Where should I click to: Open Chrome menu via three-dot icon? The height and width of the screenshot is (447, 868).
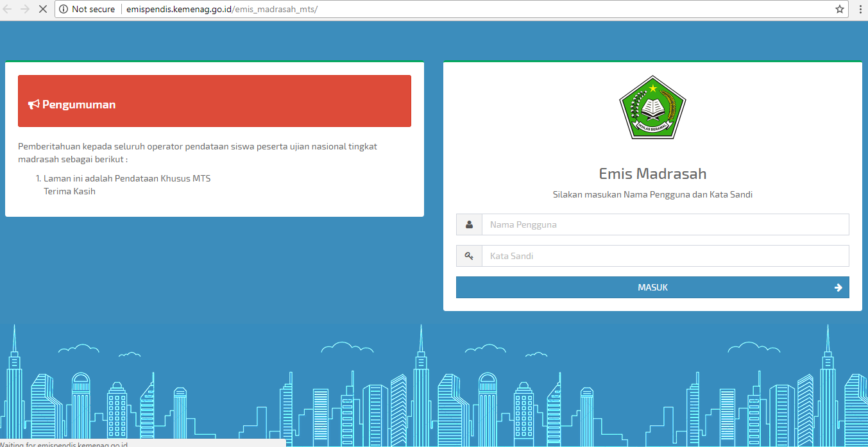(860, 9)
